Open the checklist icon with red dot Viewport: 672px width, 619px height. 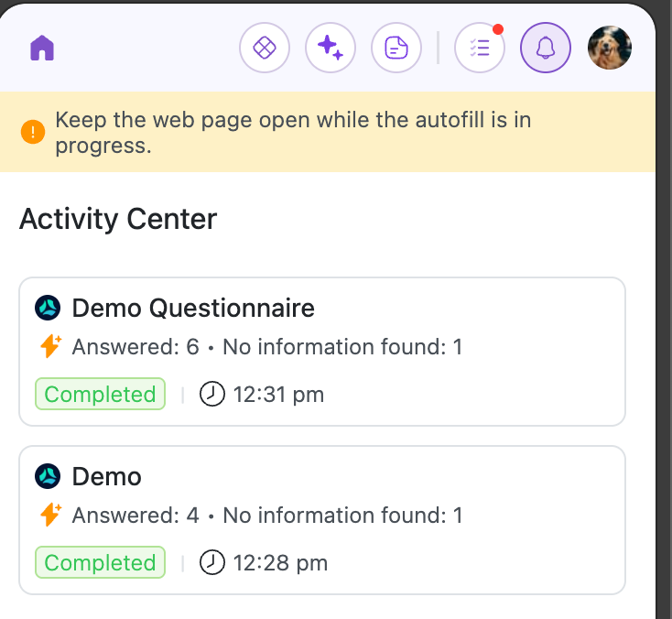coord(480,48)
